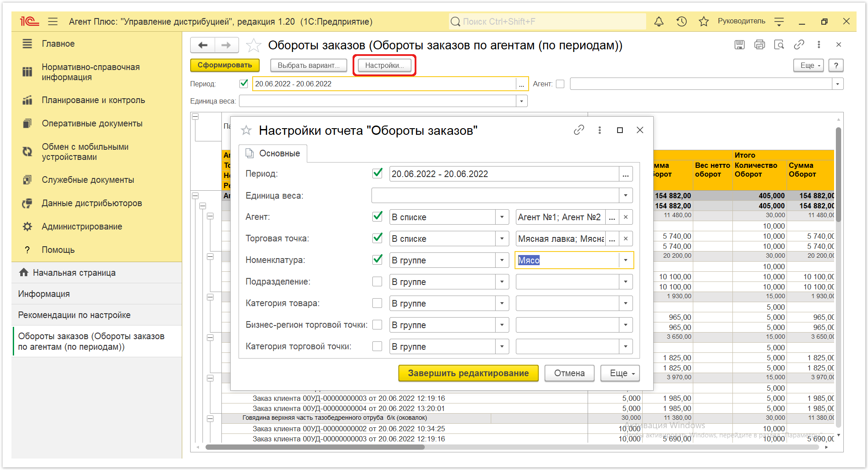Toggle Период checkbox in settings dialog

coord(377,173)
